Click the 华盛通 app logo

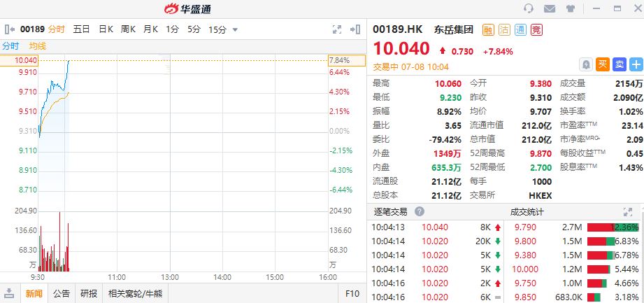[x=187, y=8]
